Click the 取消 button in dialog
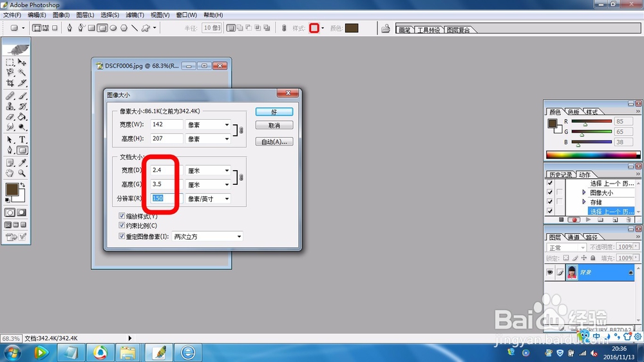The image size is (644, 362). [274, 126]
